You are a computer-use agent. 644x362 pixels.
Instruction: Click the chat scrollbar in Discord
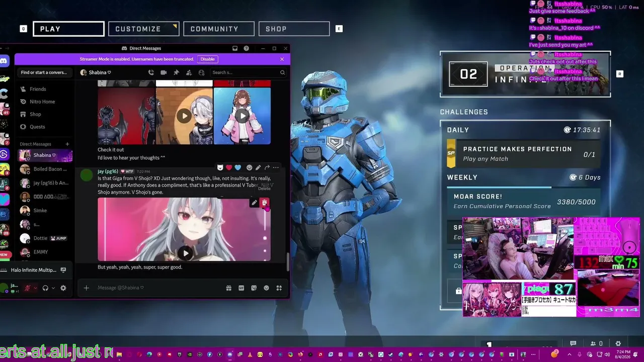[x=288, y=261]
